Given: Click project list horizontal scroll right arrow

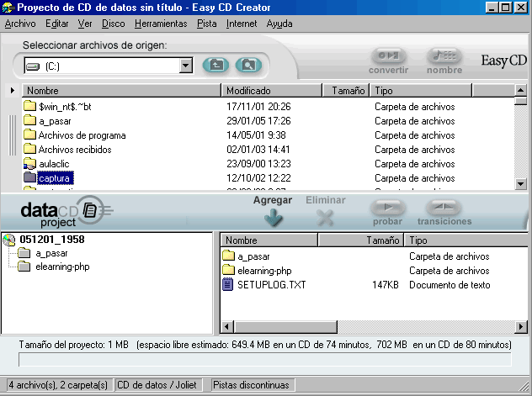Looking at the screenshot, I should coord(521,327).
